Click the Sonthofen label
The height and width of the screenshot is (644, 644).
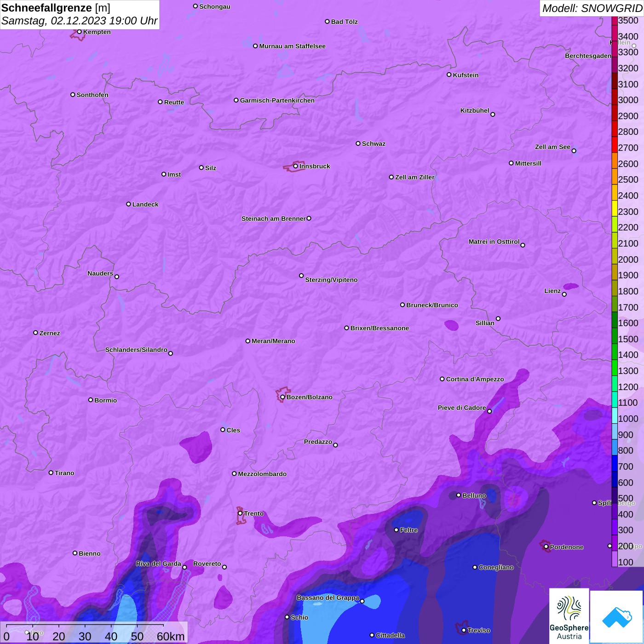pos(92,95)
